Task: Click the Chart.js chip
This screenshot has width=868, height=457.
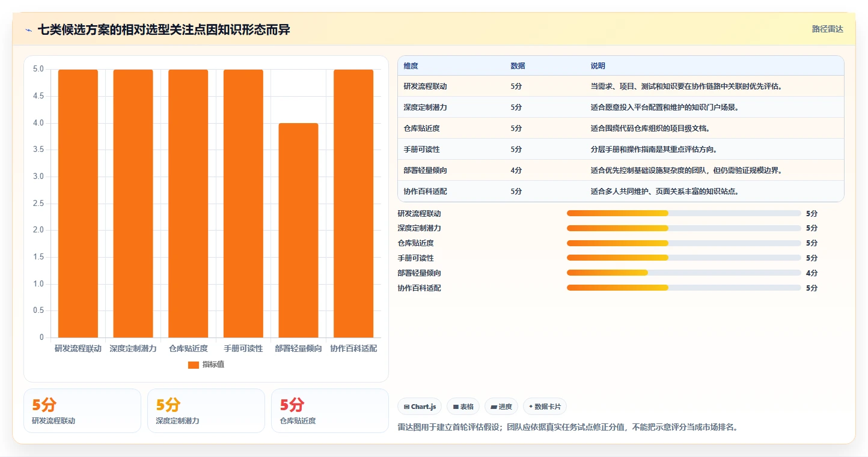Action: pos(420,407)
